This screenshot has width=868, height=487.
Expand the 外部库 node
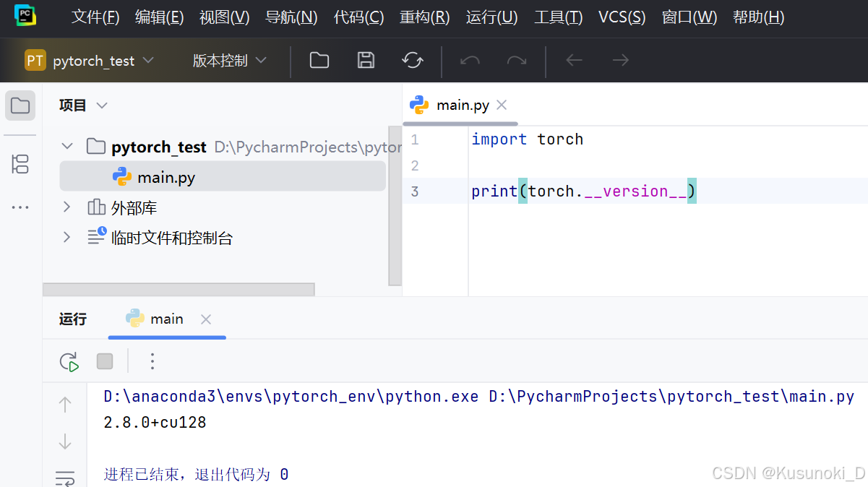click(x=67, y=207)
